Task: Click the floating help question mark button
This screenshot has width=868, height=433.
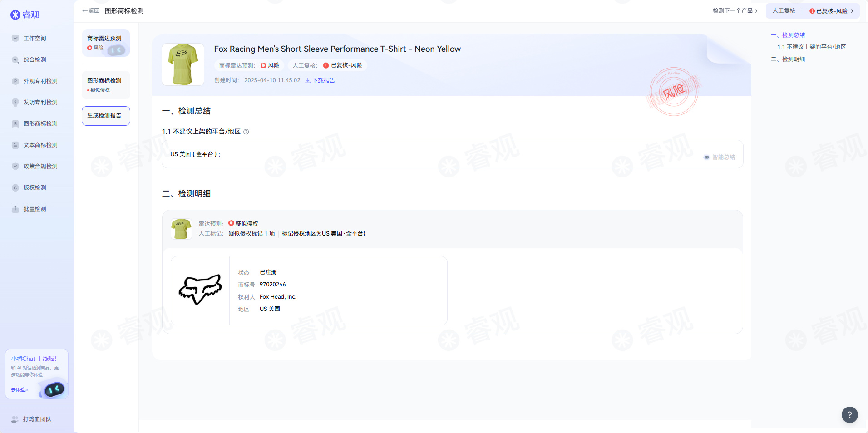Action: [850, 415]
